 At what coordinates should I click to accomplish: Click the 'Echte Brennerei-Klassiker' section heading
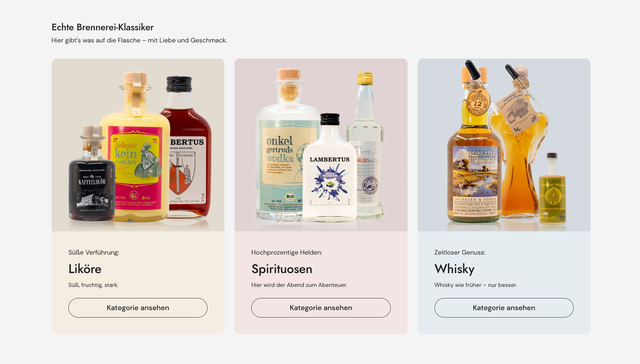[102, 27]
